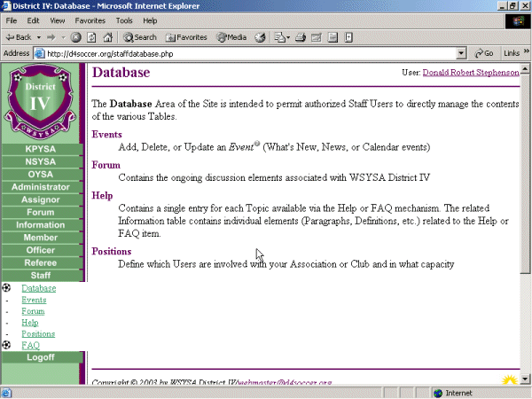This screenshot has width=532, height=399.
Task: Open the Search toolbar button
Action: [139, 37]
